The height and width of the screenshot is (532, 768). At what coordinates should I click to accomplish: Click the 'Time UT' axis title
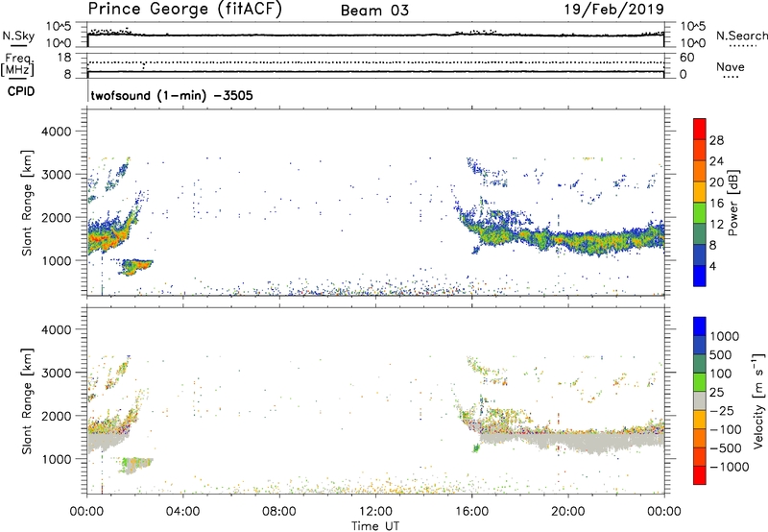coord(375,526)
